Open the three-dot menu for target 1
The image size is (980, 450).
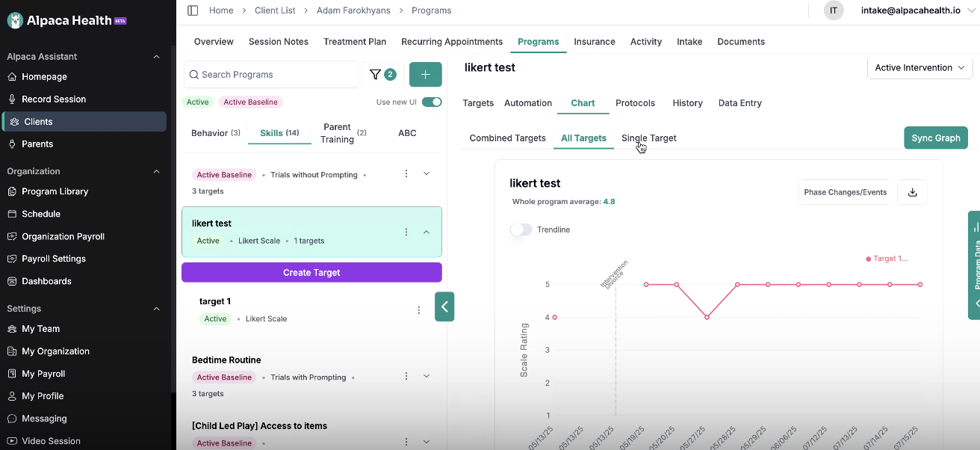click(418, 310)
